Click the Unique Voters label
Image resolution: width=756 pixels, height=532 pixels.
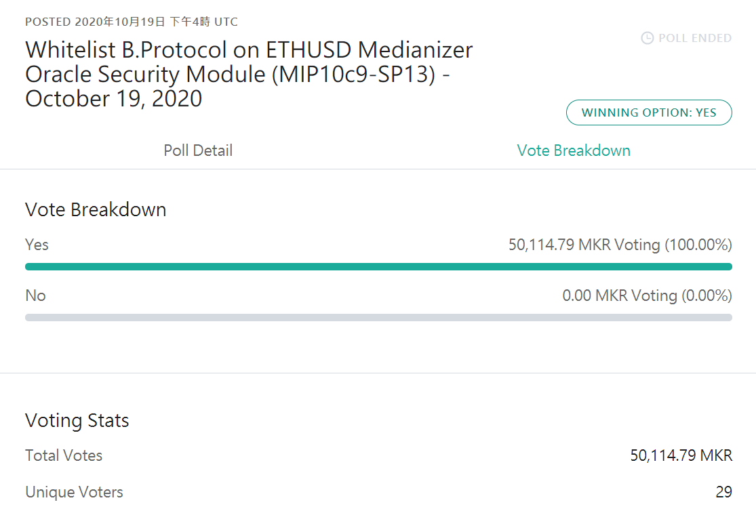point(75,492)
